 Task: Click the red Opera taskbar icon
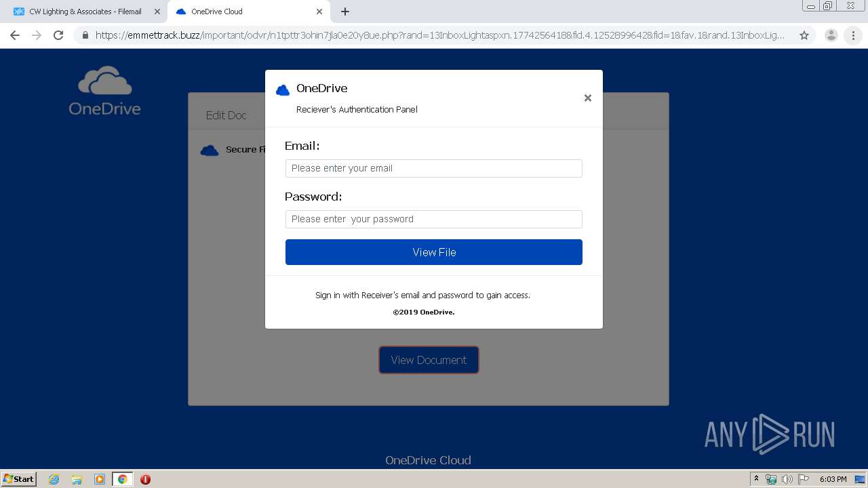pyautogui.click(x=145, y=479)
